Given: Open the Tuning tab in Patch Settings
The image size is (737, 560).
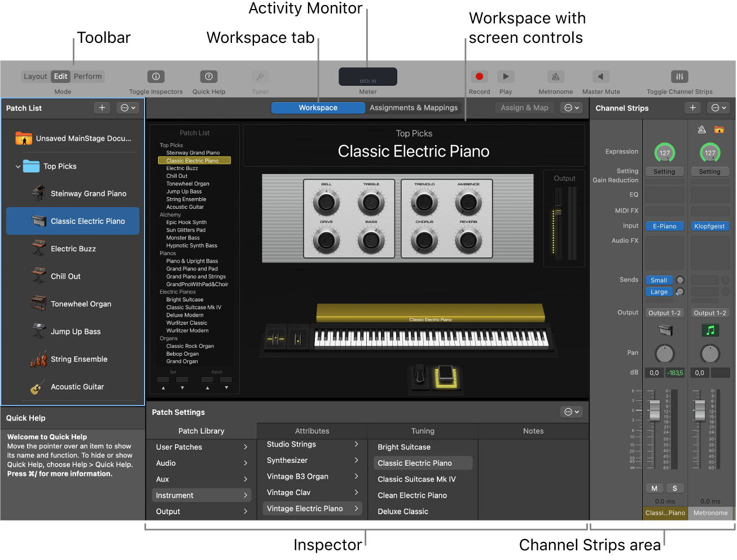Looking at the screenshot, I should tap(422, 431).
